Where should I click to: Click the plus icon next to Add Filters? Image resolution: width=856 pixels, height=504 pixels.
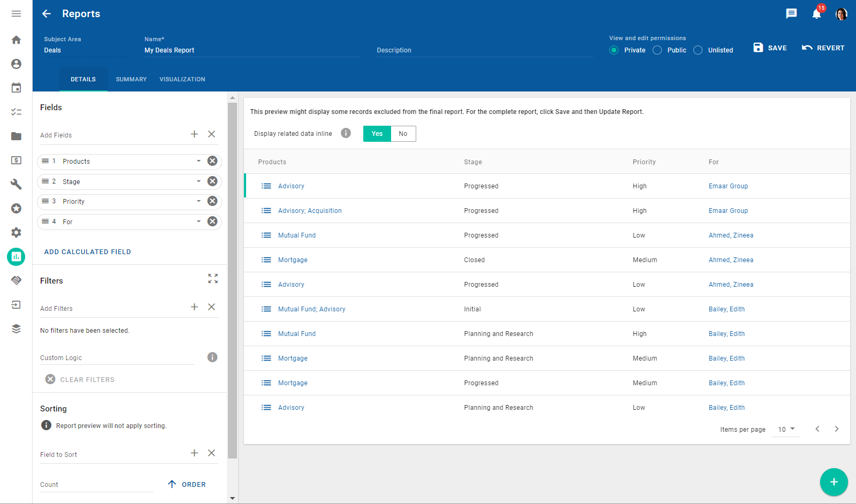[x=194, y=307]
